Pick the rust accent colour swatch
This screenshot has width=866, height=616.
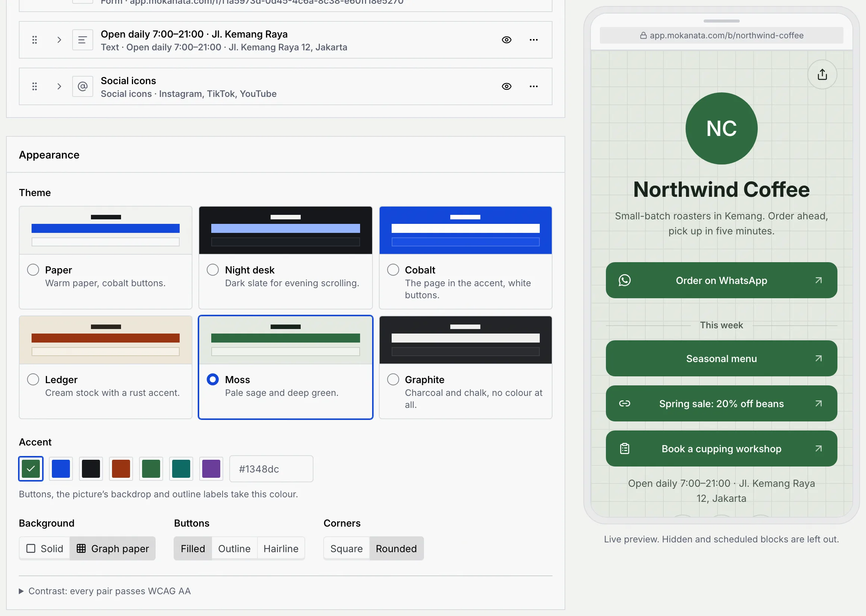click(121, 469)
